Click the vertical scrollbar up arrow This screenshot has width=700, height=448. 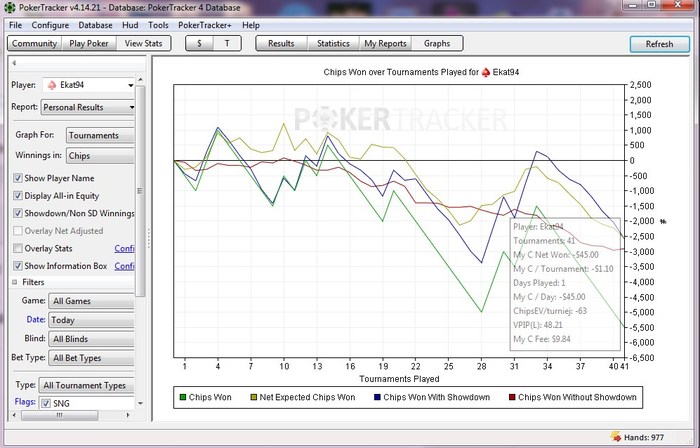pyautogui.click(x=140, y=79)
